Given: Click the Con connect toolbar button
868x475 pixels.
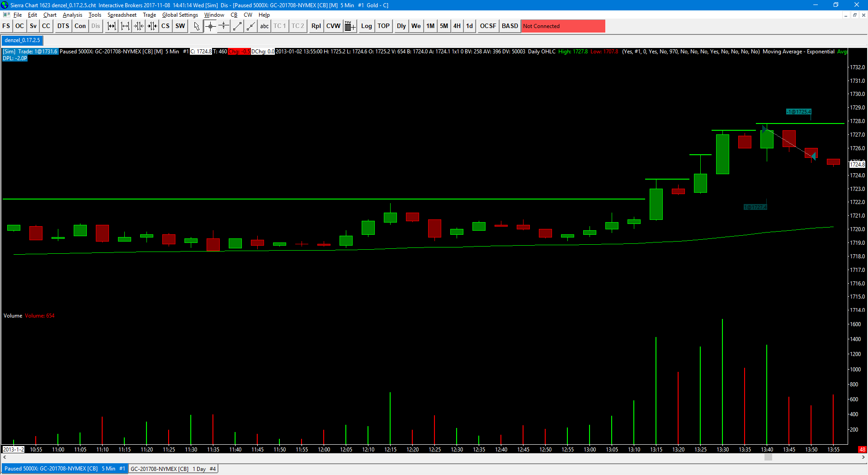Looking at the screenshot, I should [80, 26].
